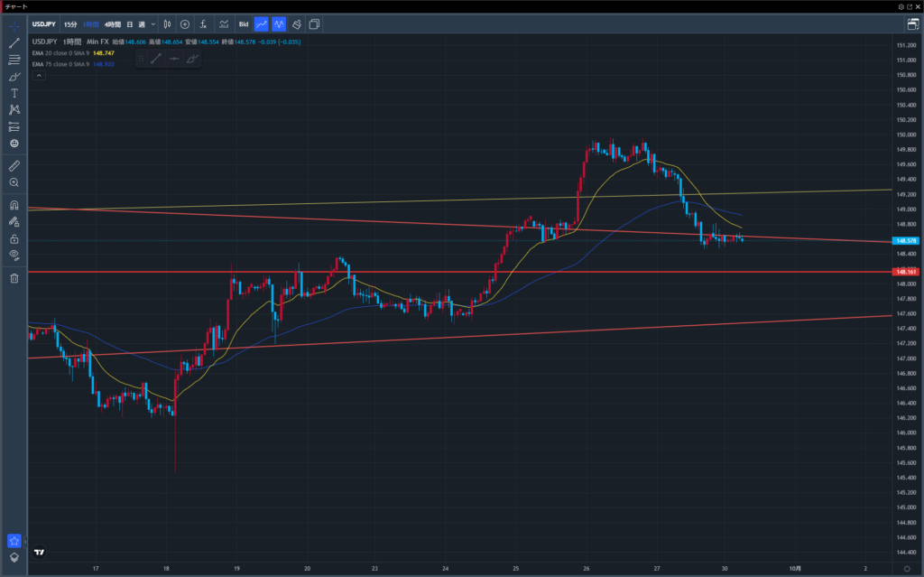Switch to the 15分 timeframe

[x=70, y=24]
